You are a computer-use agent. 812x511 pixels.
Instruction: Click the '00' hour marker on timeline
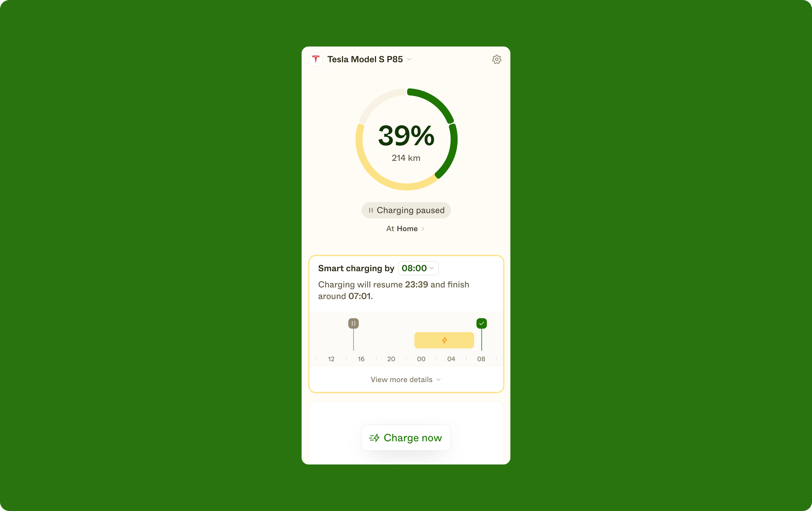click(x=421, y=358)
